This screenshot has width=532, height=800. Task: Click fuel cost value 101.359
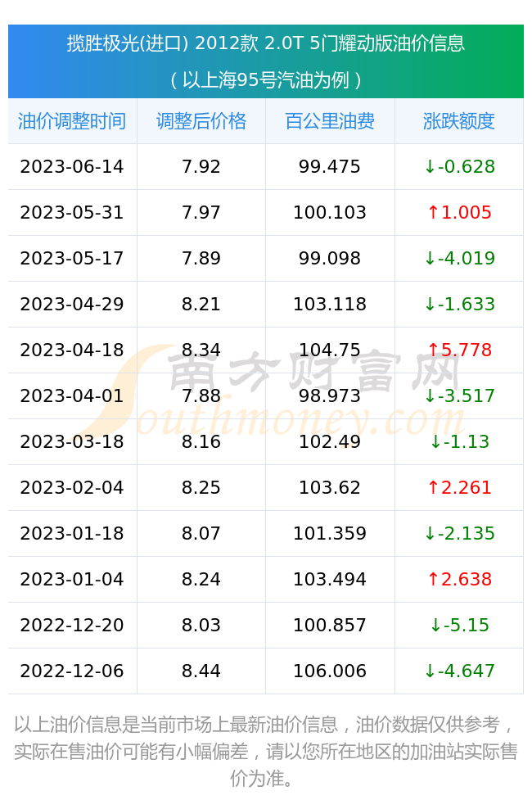[330, 534]
